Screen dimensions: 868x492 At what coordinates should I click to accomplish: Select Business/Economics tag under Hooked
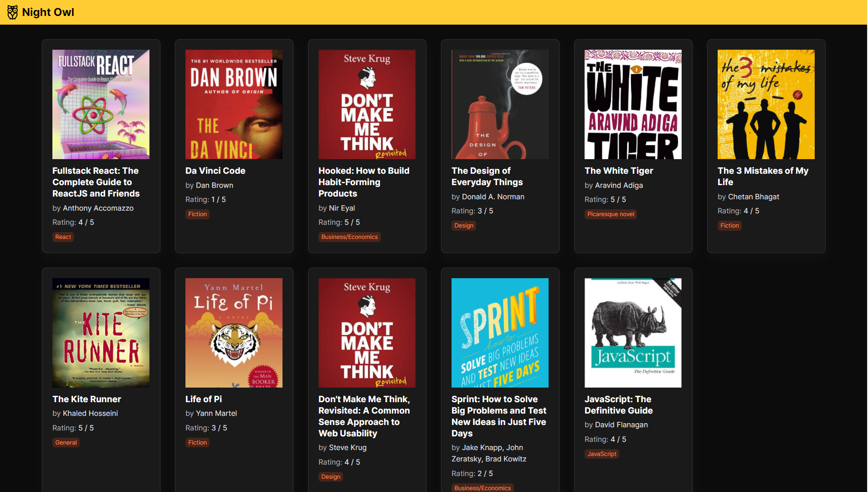(x=349, y=237)
